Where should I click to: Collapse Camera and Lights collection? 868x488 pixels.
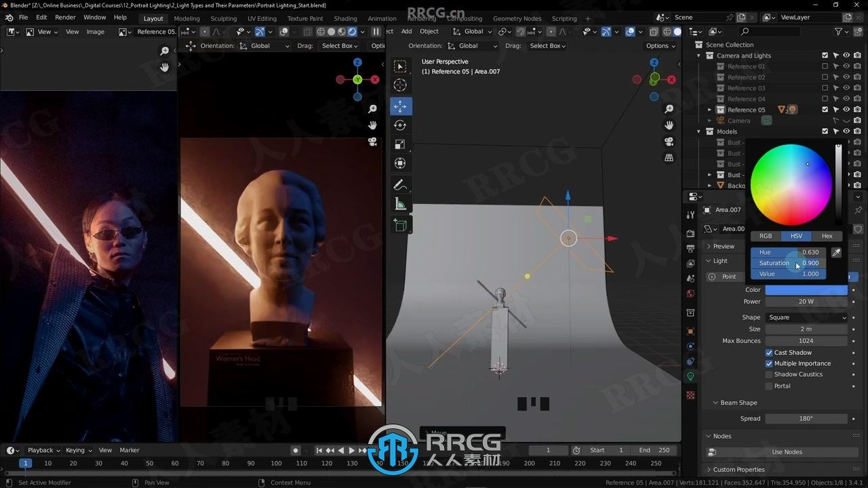coord(699,56)
